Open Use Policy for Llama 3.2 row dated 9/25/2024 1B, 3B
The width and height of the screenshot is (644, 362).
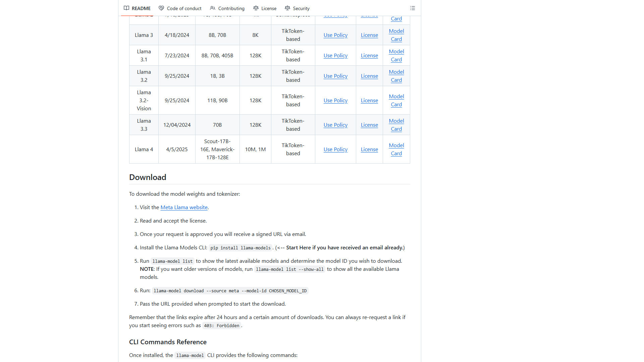335,76
